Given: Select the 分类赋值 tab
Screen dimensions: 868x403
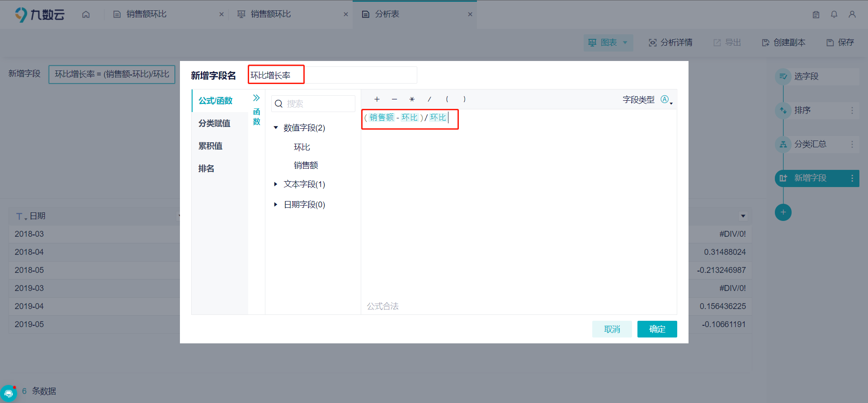Looking at the screenshot, I should [x=220, y=123].
